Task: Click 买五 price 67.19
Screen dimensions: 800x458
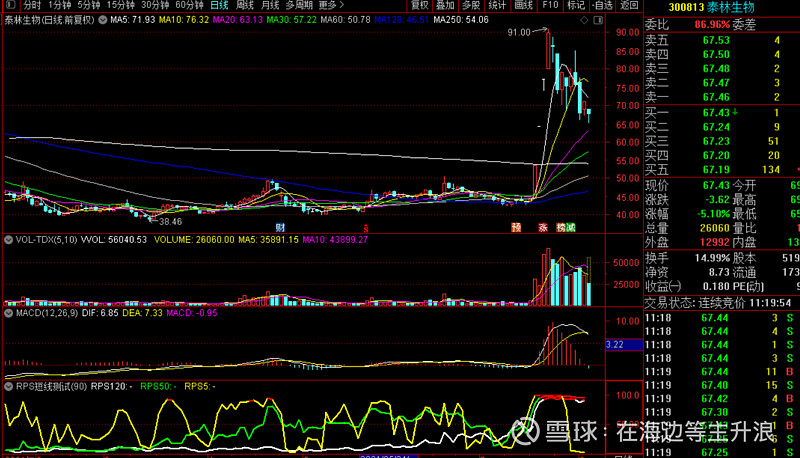Action: [716, 170]
